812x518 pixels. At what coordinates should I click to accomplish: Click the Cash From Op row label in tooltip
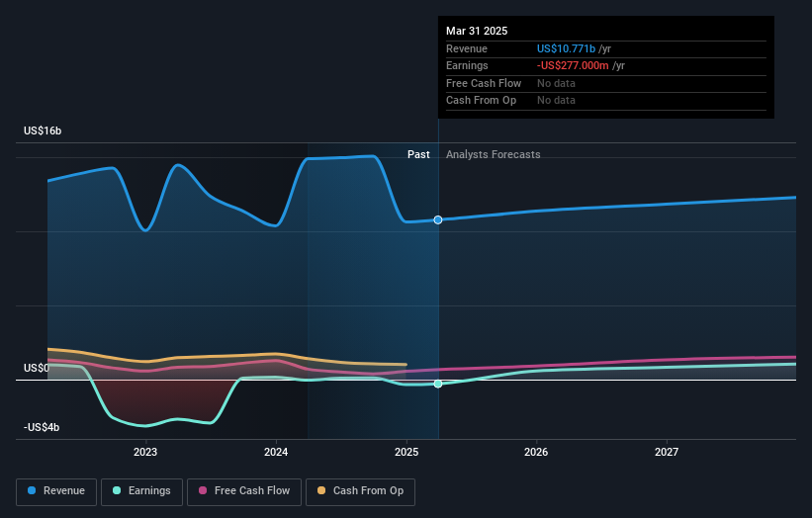coord(481,101)
